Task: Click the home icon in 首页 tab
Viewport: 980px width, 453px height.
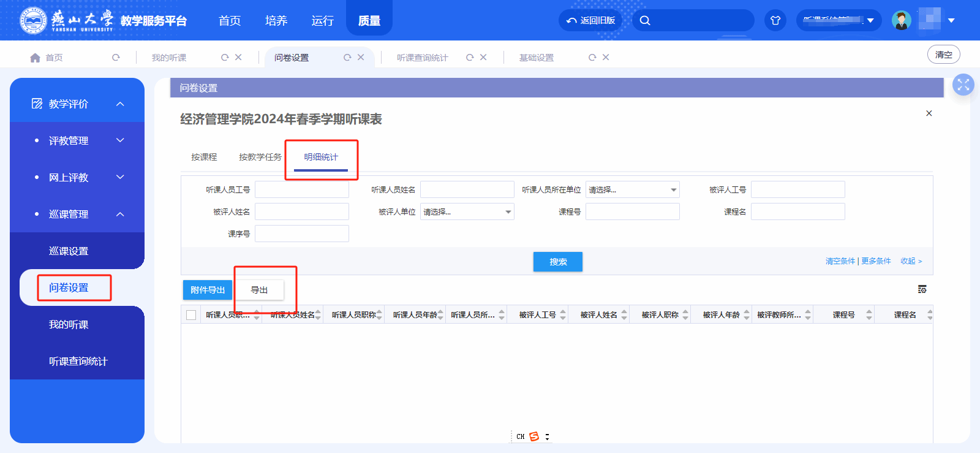Action: pos(36,58)
